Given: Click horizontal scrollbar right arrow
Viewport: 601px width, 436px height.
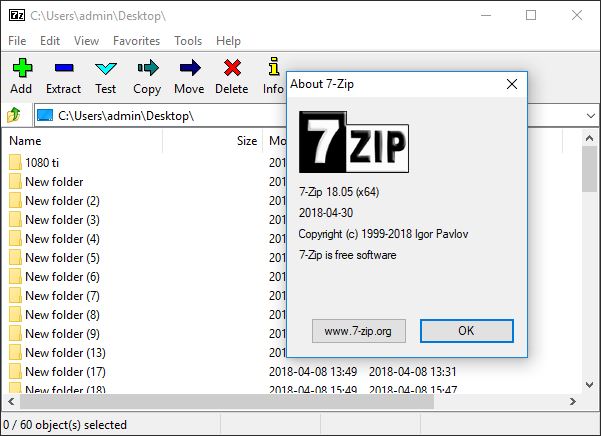Looking at the screenshot, I should (x=573, y=402).
